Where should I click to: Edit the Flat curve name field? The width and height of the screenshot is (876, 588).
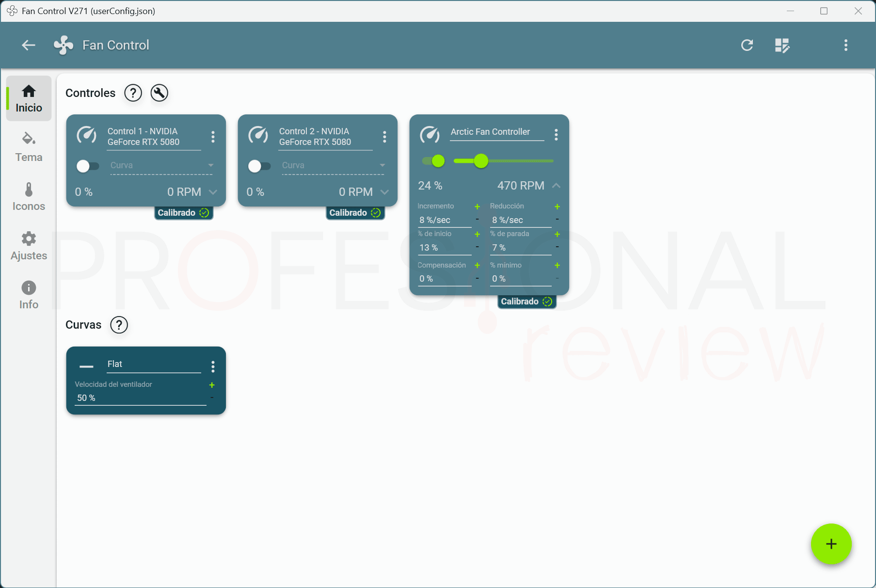click(154, 365)
